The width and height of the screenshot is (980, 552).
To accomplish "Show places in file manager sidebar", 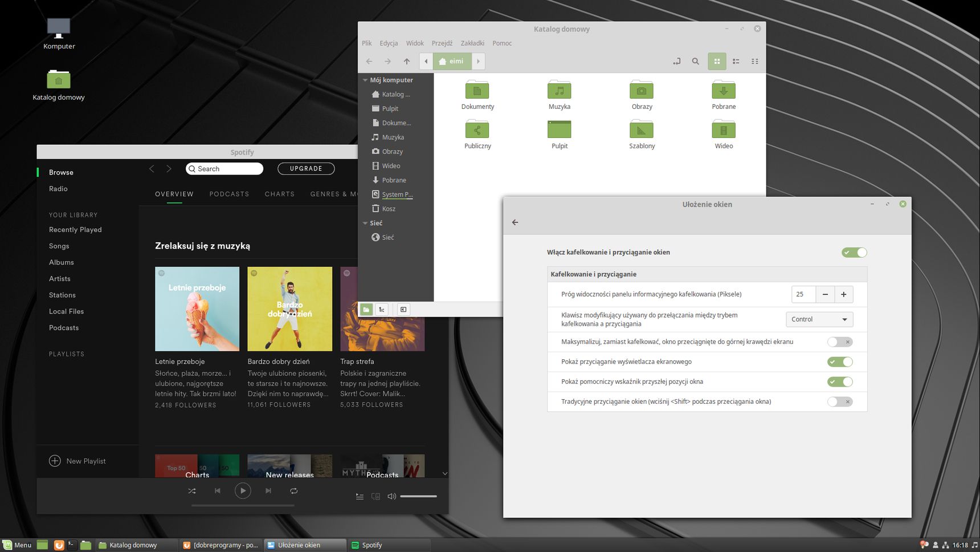I will [366, 309].
